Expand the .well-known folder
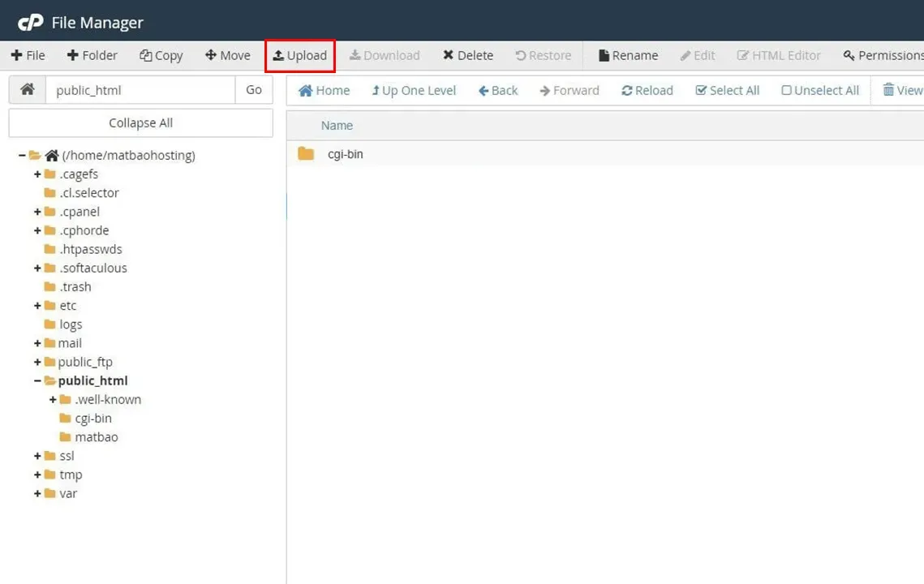The image size is (924, 584). pyautogui.click(x=53, y=400)
